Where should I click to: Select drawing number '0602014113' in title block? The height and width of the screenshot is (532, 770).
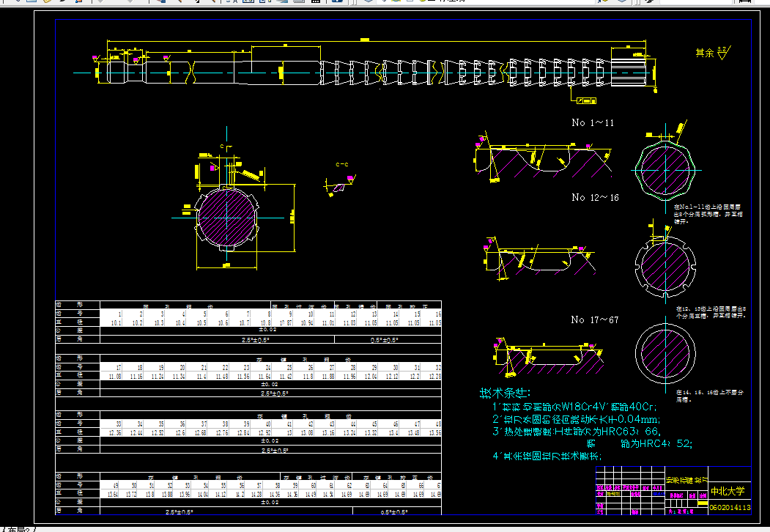pyautogui.click(x=730, y=507)
